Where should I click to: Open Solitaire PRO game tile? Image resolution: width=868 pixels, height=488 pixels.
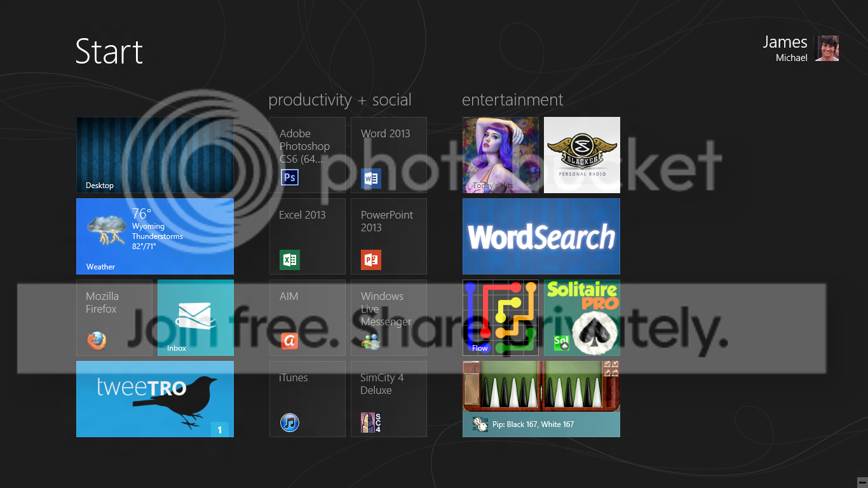point(582,318)
